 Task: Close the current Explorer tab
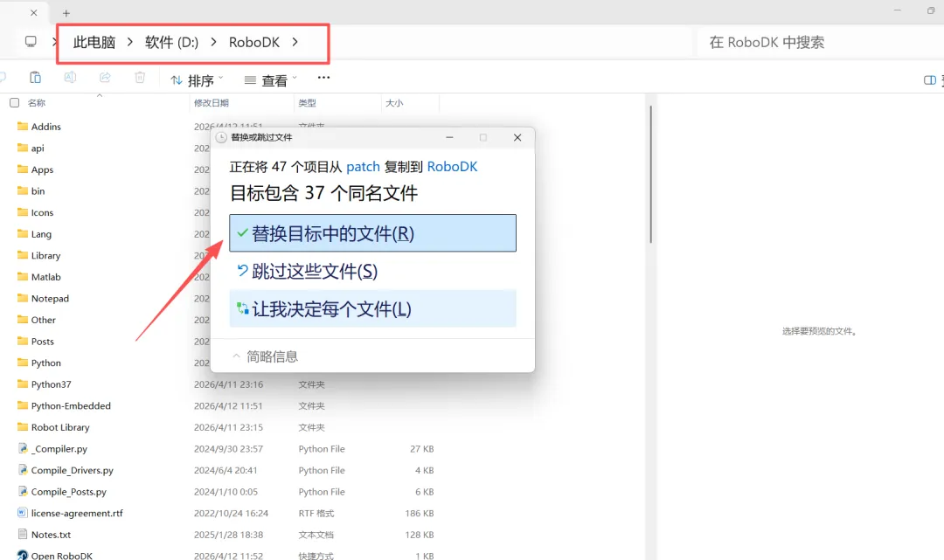coord(34,12)
